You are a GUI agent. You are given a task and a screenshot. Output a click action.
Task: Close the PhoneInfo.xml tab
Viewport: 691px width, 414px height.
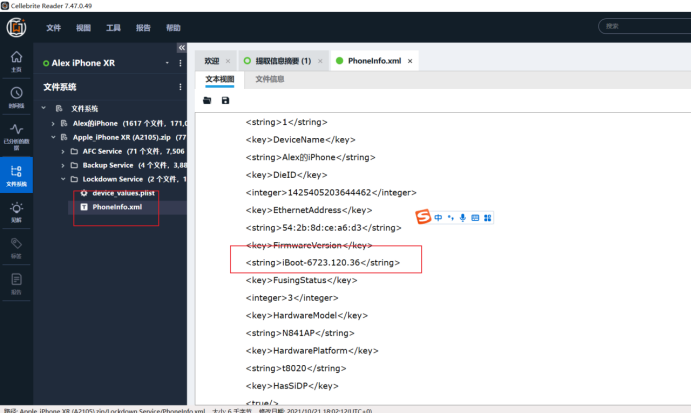(x=410, y=61)
